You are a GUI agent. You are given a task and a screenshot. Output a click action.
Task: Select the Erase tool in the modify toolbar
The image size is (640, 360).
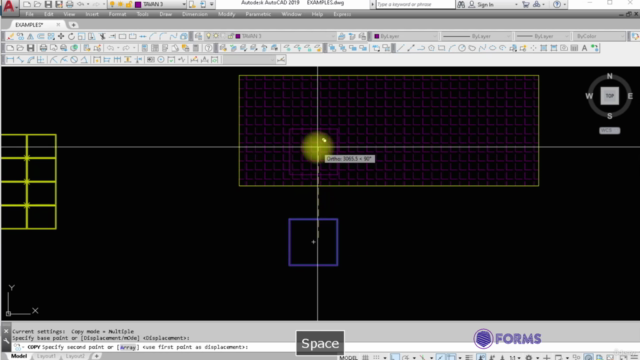(x=10, y=36)
